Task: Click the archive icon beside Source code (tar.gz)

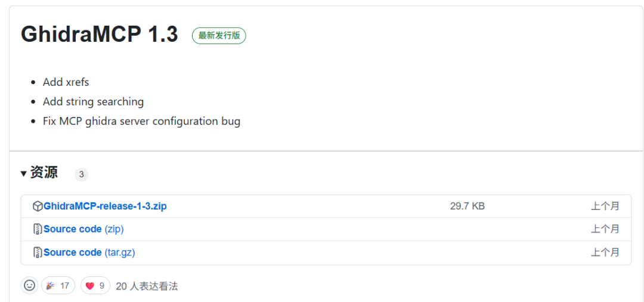Action: coord(38,252)
